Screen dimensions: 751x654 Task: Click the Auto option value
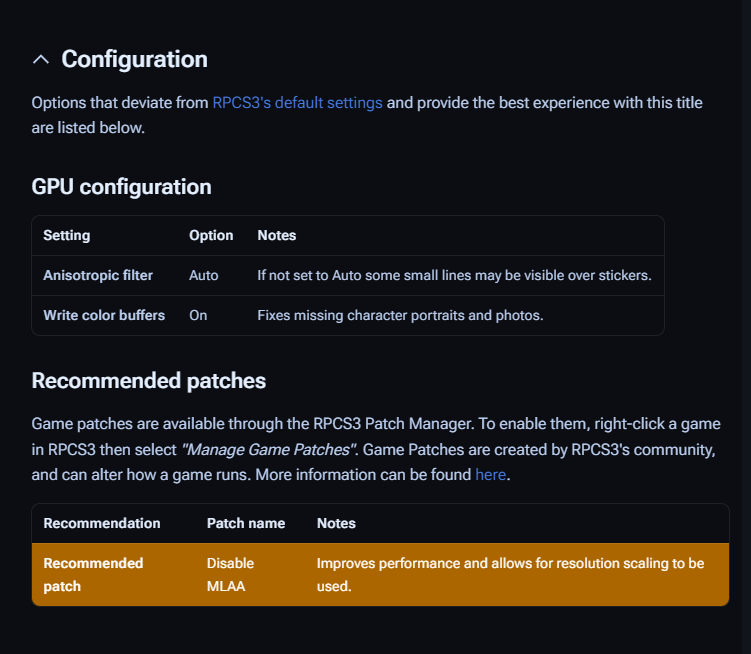coord(204,275)
